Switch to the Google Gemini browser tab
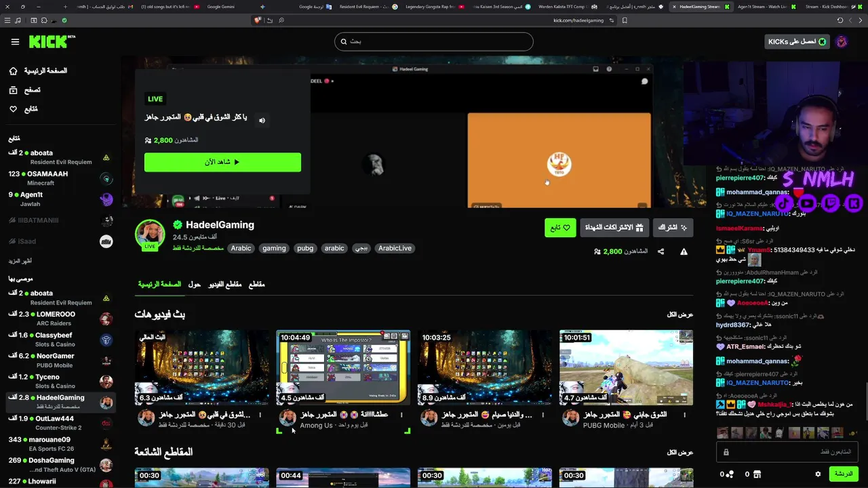Screen dimensions: 868x488 tap(220, 7)
